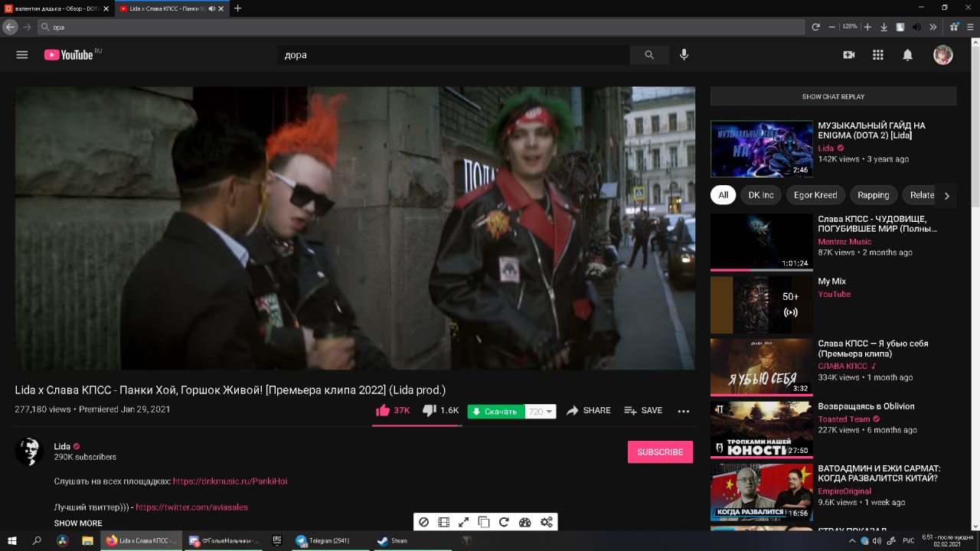This screenshot has width=980, height=551.
Task: Open the gift what's new icon
Action: point(954,27)
